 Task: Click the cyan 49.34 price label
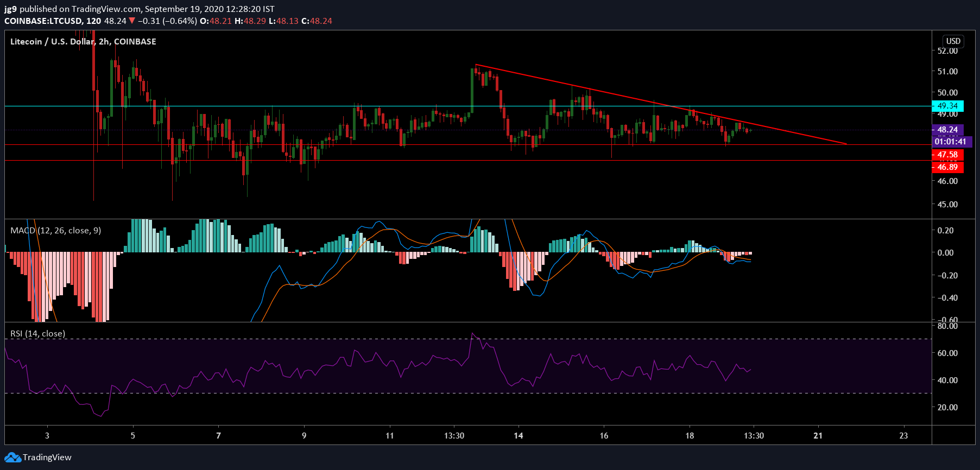[x=947, y=106]
